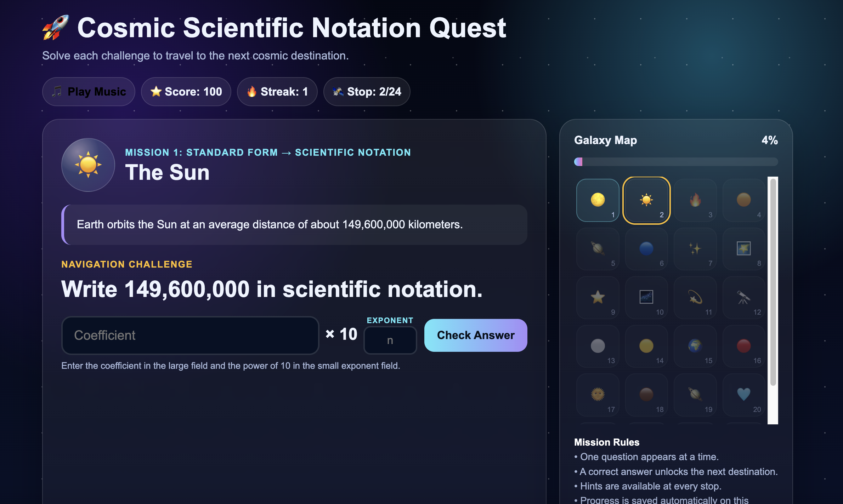
Task: Toggle the Play Music button
Action: click(x=89, y=92)
